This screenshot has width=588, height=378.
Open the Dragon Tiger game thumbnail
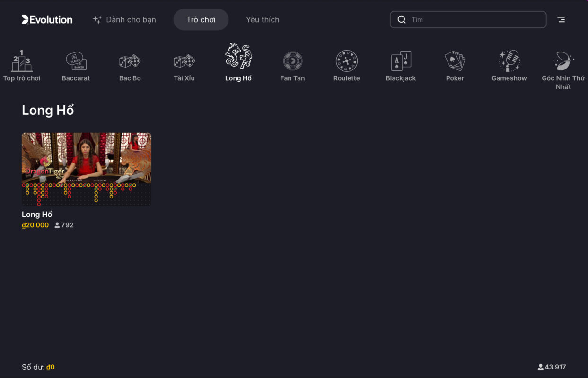point(87,169)
